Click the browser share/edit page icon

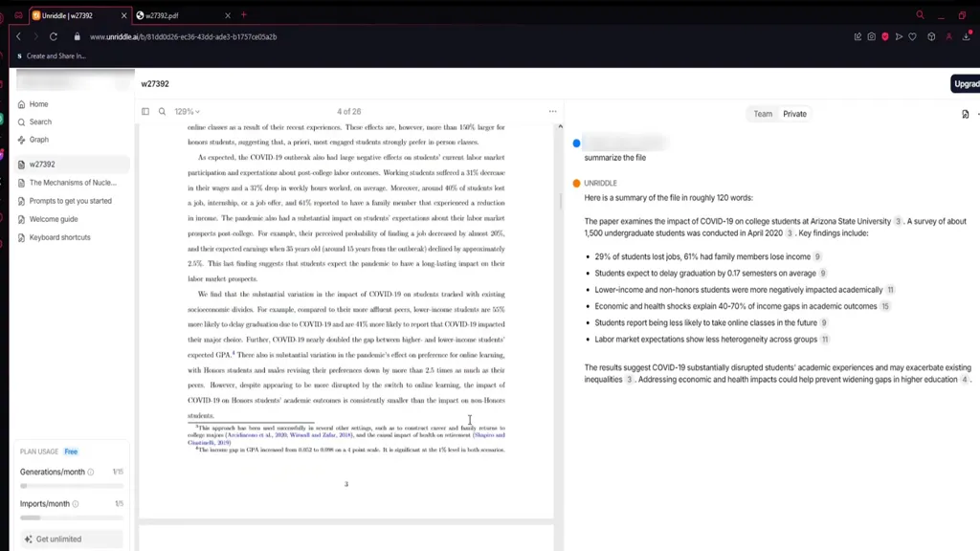coord(857,37)
